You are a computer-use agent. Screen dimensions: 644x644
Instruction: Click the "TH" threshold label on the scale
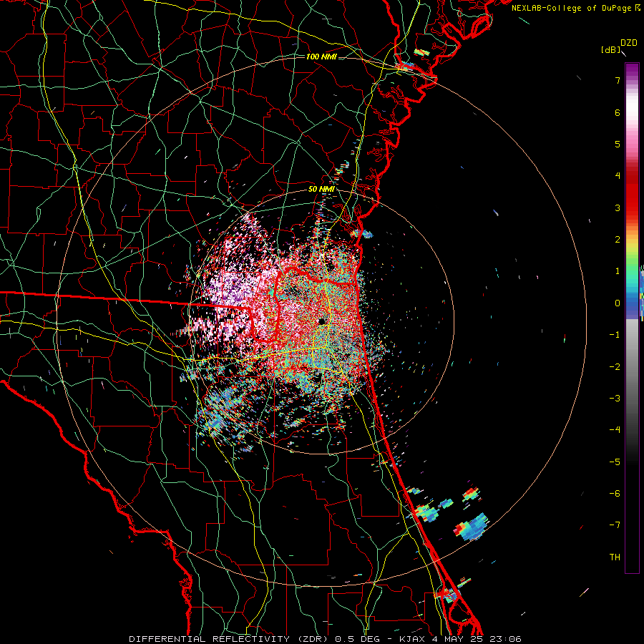(615, 557)
